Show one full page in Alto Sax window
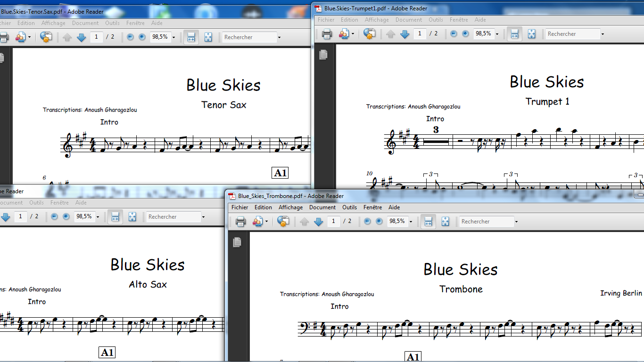 point(132,217)
